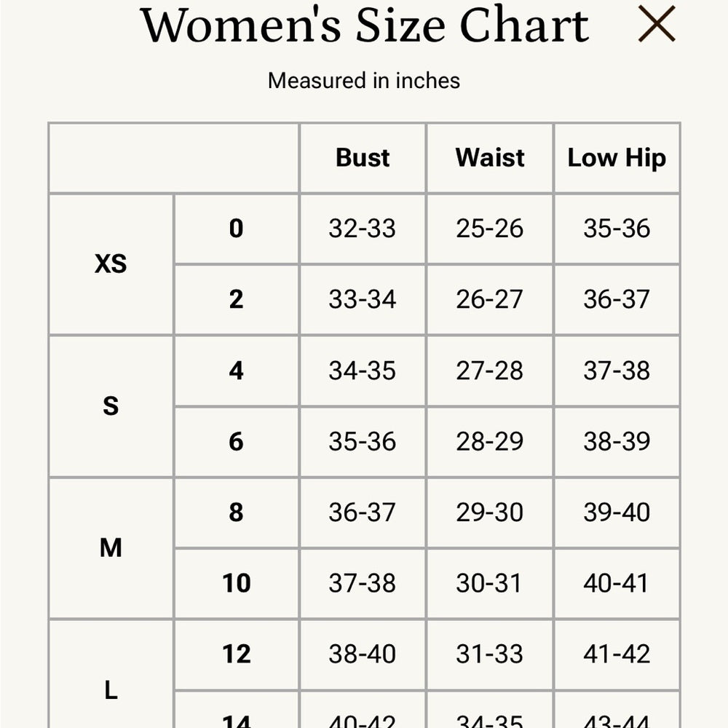
Task: Select the 32-33 bust measurement cell
Action: coord(363,229)
